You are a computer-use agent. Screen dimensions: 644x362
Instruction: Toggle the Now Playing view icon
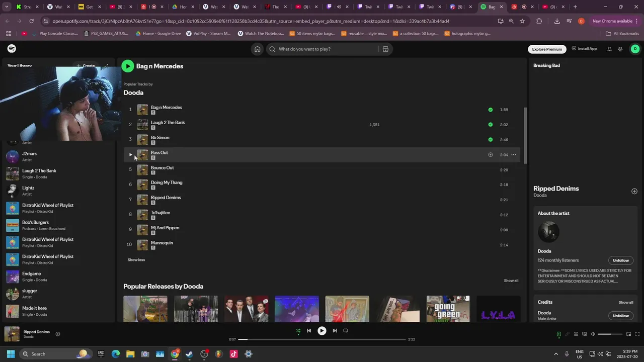click(x=558, y=334)
